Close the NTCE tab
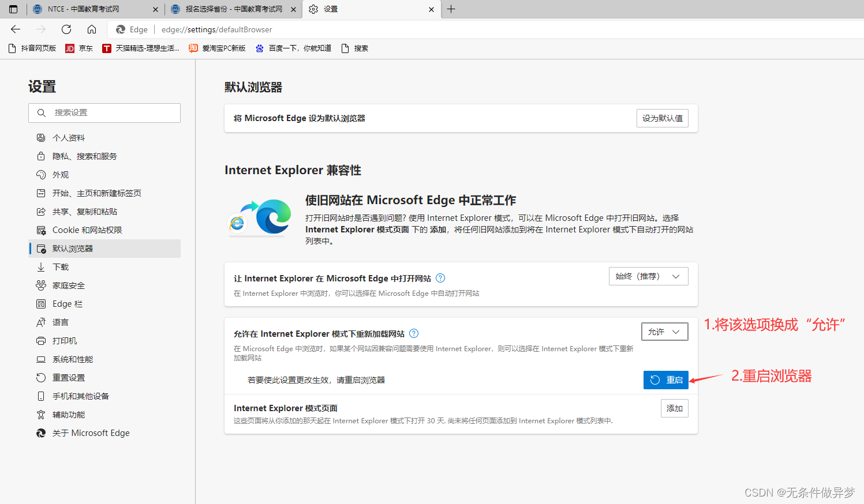 click(155, 9)
